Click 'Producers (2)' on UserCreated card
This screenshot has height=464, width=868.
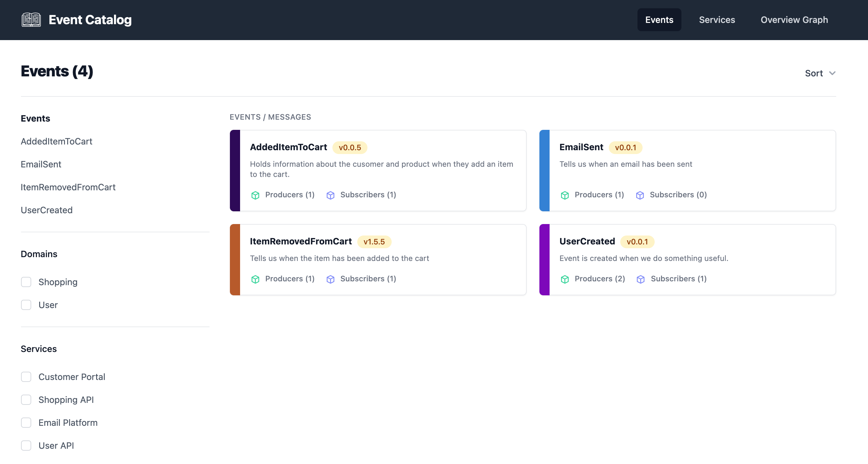point(600,279)
